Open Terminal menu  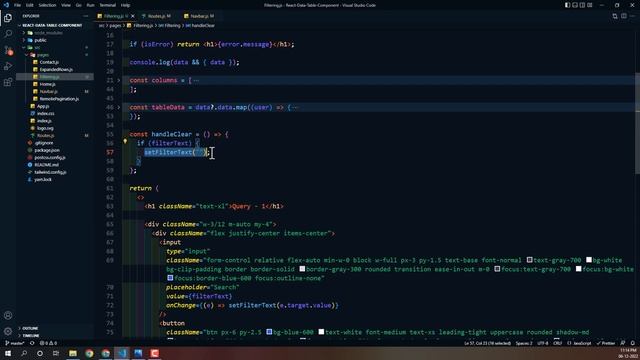pyautogui.click(x=107, y=5)
